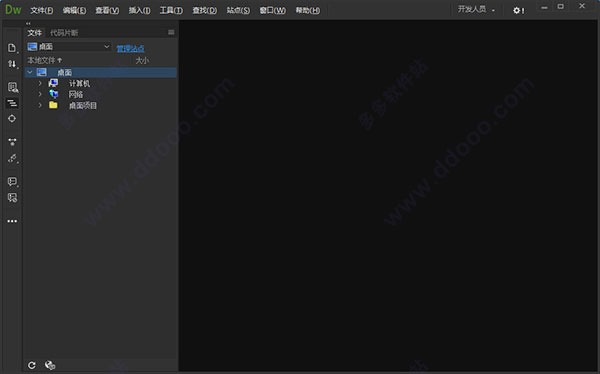
Task: Click the Open Documents toolbar icon
Action: pyautogui.click(x=12, y=48)
